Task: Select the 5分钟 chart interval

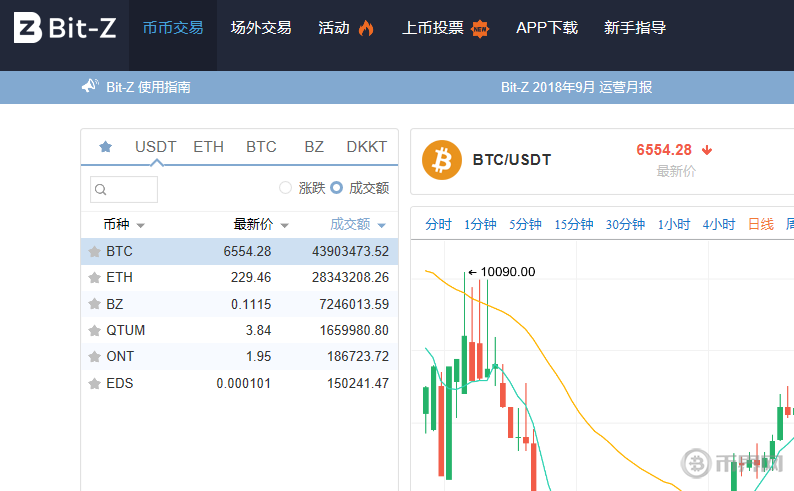Action: click(x=525, y=224)
